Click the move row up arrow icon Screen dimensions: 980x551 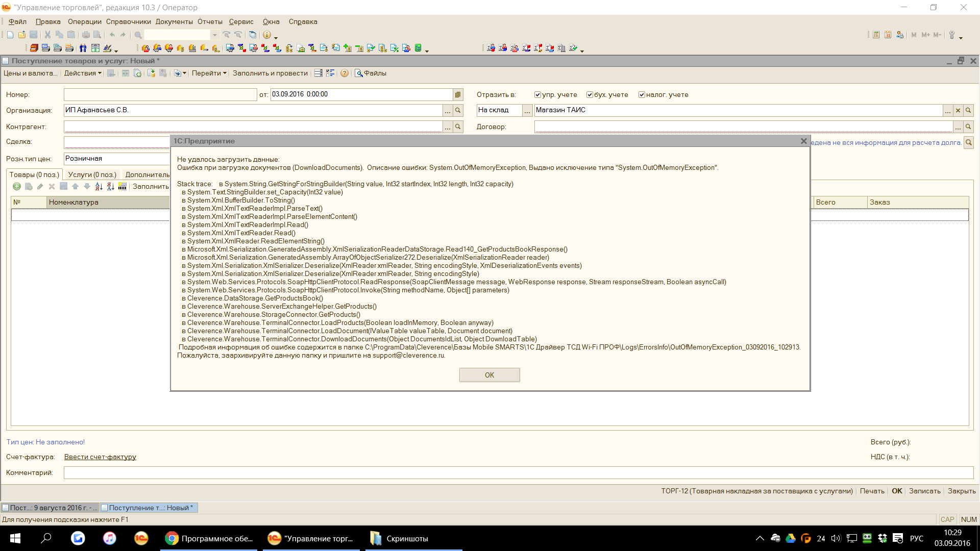pos(75,186)
